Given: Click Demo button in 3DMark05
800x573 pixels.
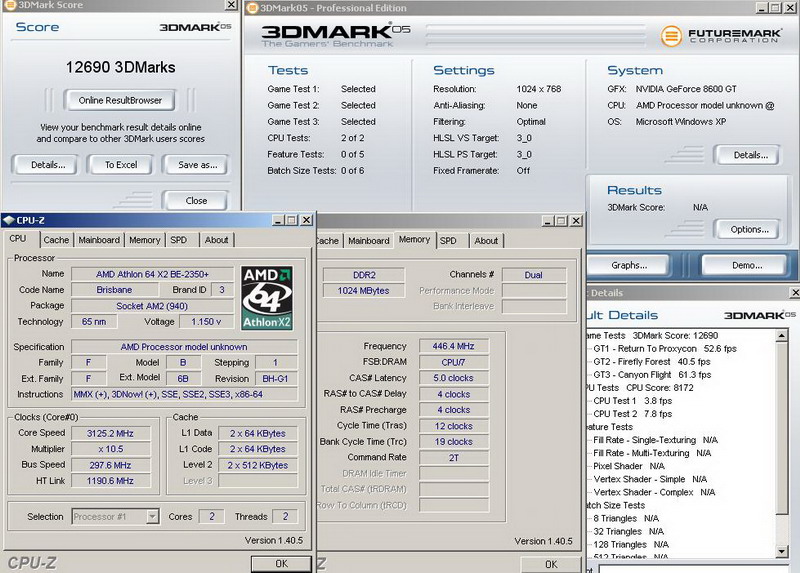Looking at the screenshot, I should coord(746,265).
